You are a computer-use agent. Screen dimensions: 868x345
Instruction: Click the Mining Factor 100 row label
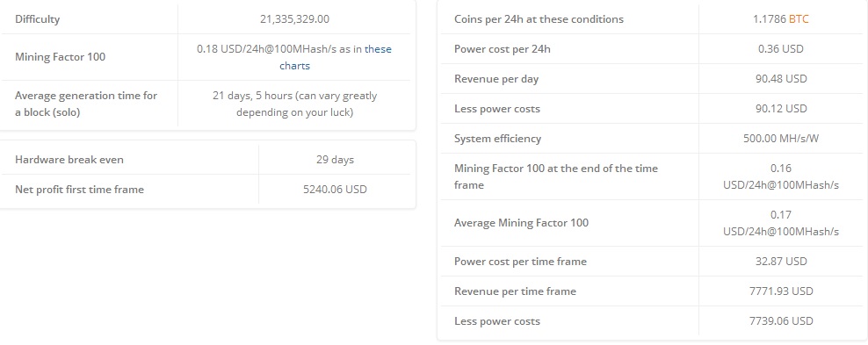point(61,57)
